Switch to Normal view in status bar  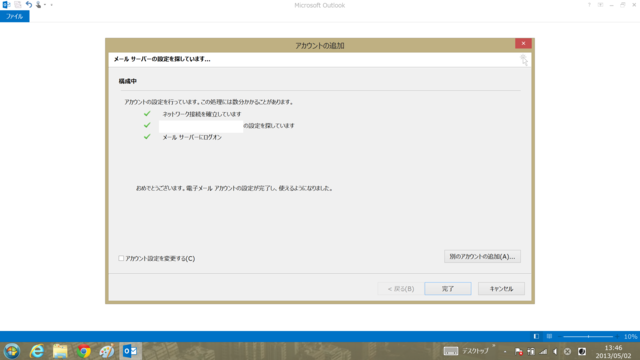coord(536,336)
